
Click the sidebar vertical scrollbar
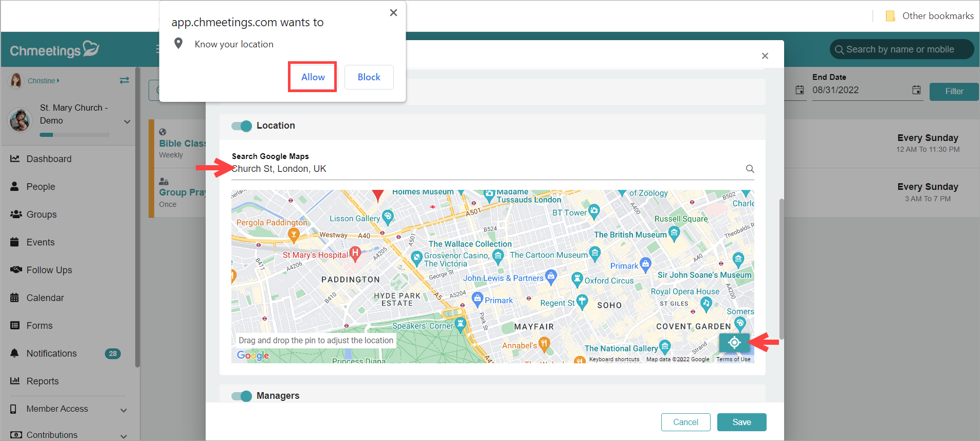137,217
